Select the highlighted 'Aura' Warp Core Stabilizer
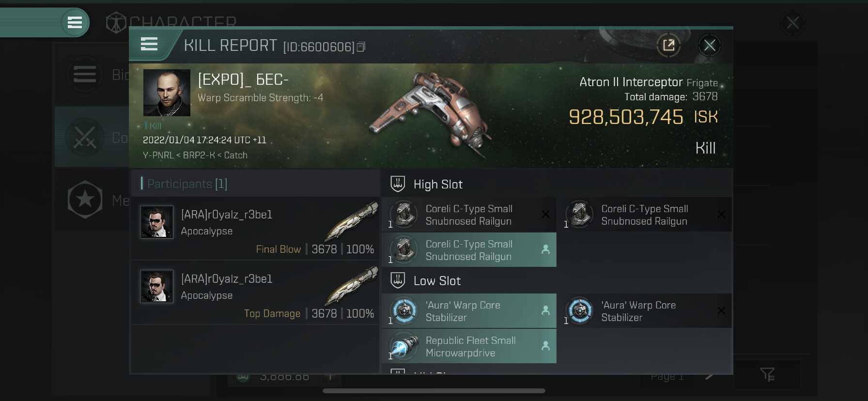Screen dimensions: 868x401 [468, 311]
